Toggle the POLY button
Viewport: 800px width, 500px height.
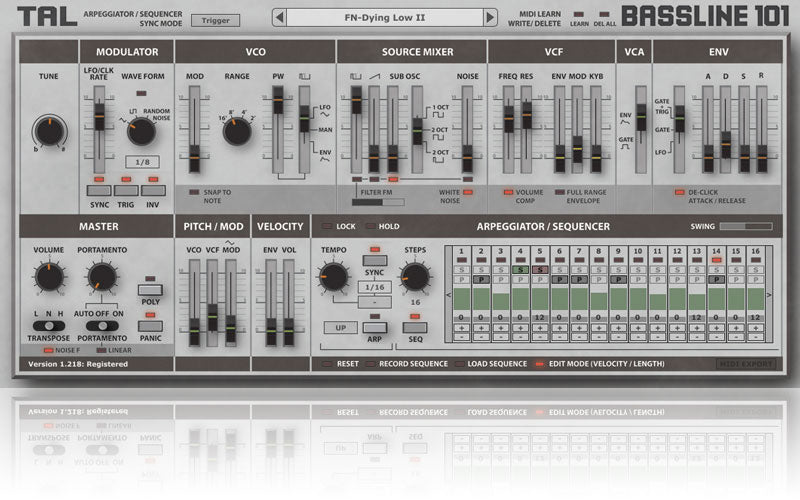(x=151, y=290)
